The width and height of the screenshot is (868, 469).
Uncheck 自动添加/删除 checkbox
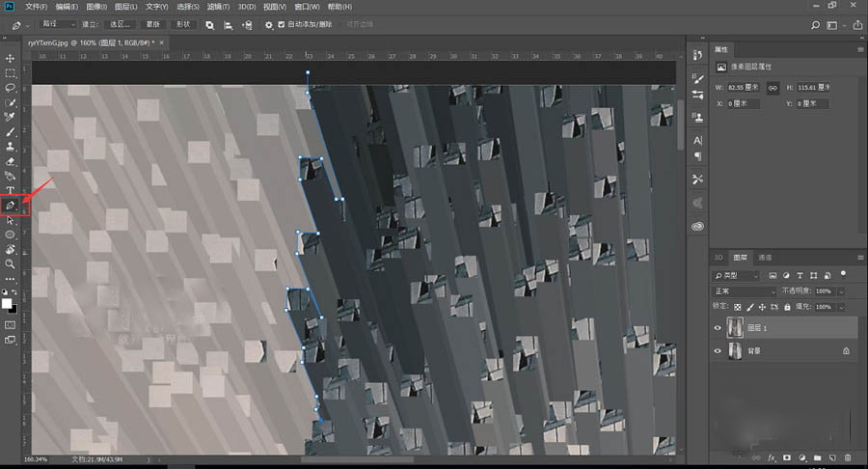coord(281,24)
